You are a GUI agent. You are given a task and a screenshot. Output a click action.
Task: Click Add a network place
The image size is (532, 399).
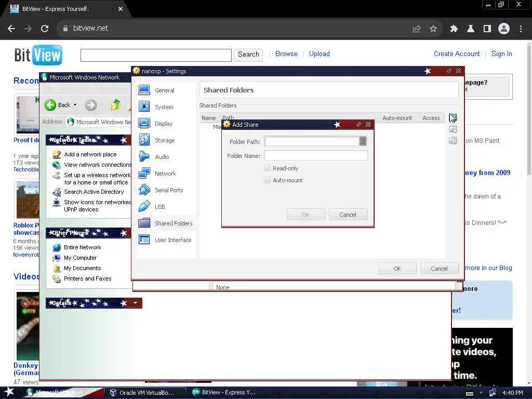coord(90,154)
